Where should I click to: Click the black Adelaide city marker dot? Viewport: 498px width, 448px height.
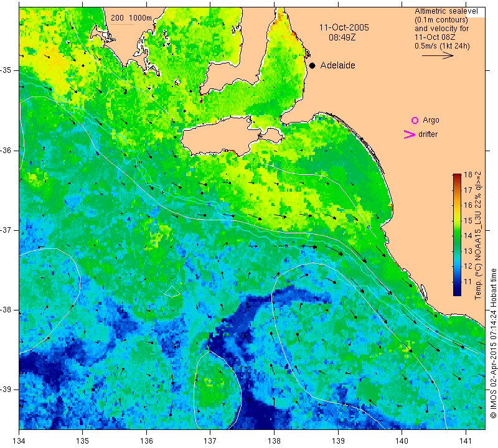[312, 65]
